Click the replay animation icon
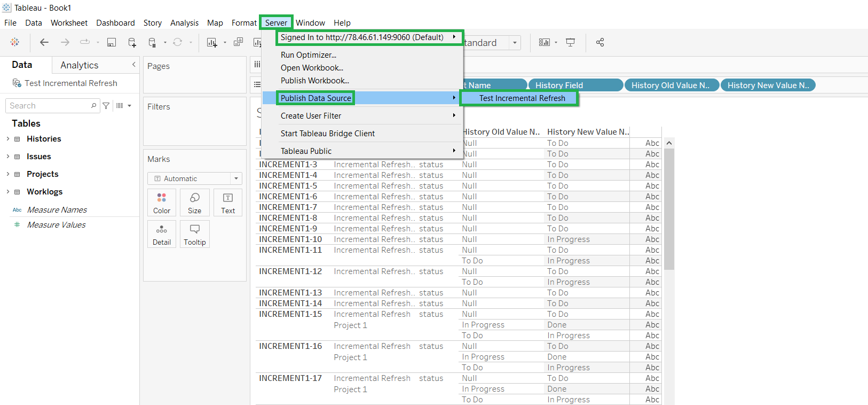Image resolution: width=868 pixels, height=405 pixels. [x=85, y=42]
